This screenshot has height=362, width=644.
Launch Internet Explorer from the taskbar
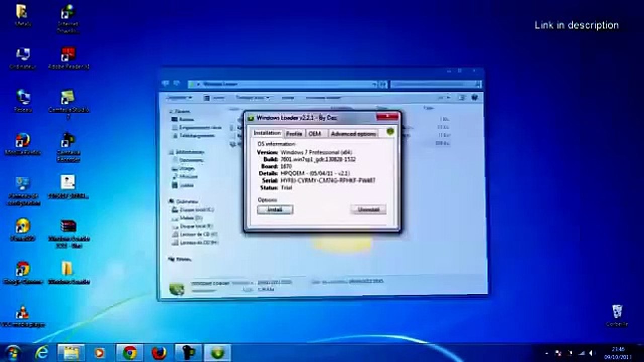click(42, 353)
